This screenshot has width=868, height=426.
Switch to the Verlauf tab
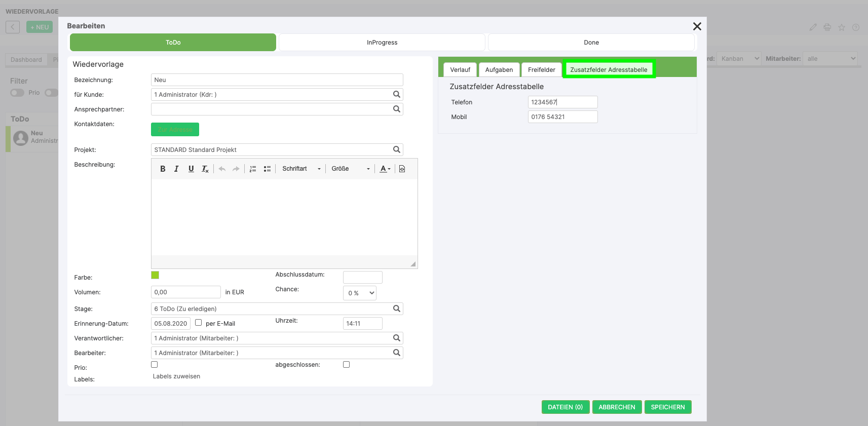[460, 70]
